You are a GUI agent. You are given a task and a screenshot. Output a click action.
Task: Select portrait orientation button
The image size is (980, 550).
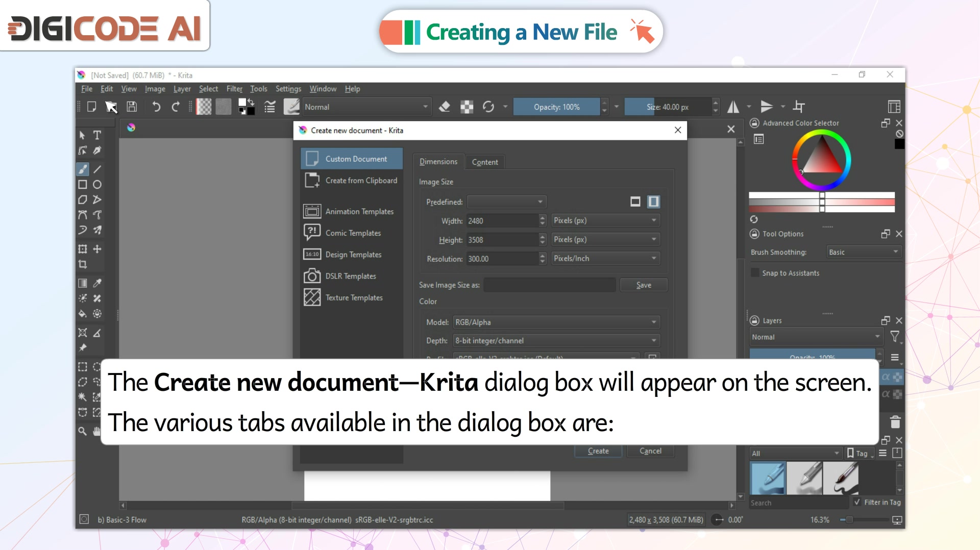[653, 202]
